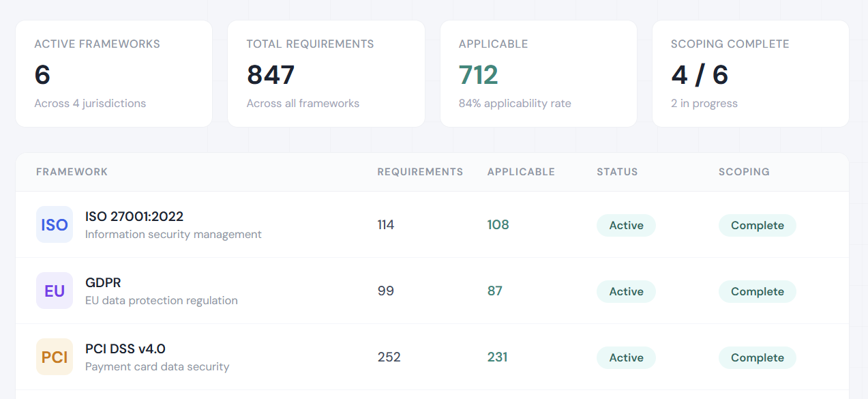
Task: Sort by the Requirements column header
Action: (x=420, y=172)
